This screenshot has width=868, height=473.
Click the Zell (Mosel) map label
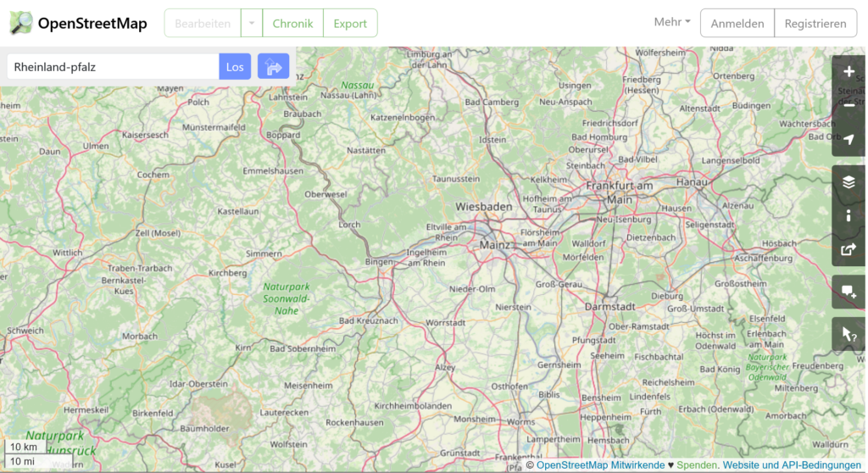158,232
